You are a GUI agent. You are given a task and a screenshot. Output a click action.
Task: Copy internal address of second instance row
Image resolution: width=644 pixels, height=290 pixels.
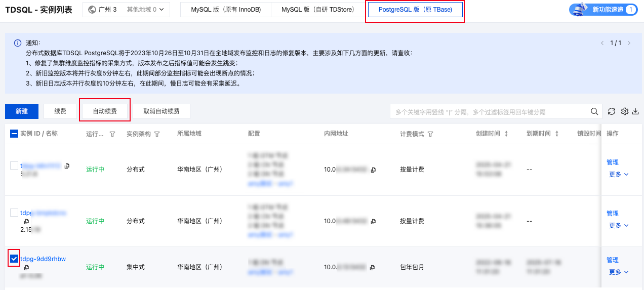(x=373, y=221)
